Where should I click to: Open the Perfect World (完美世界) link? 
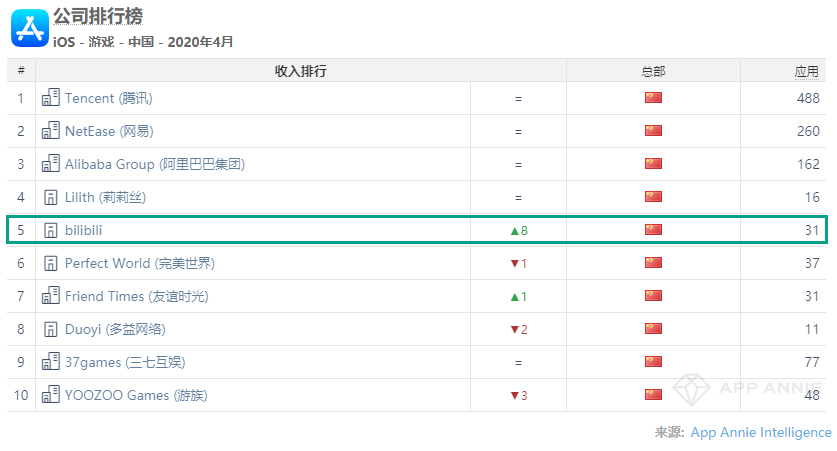(140, 263)
